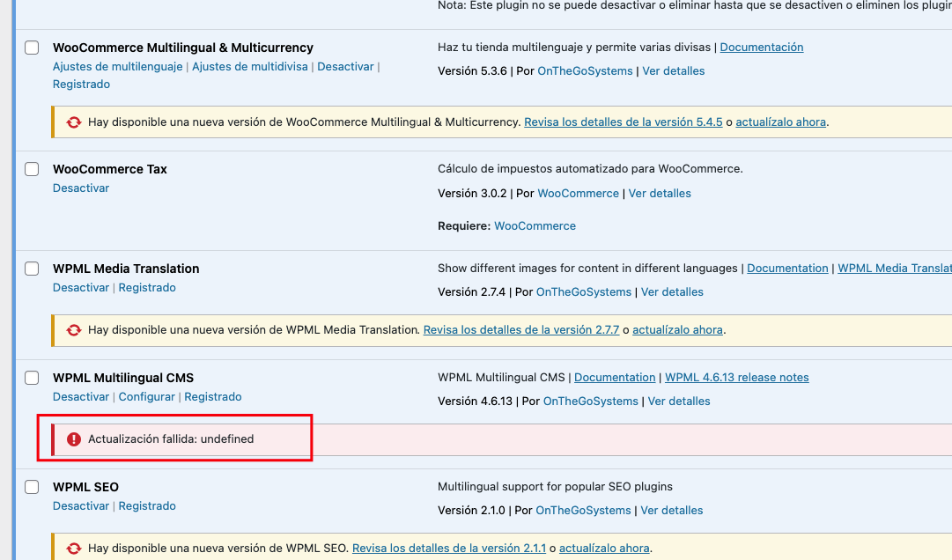This screenshot has width=952, height=560.
Task: Deactivate WooCommerce Multilingual & Multicurrency plugin
Action: pos(345,67)
